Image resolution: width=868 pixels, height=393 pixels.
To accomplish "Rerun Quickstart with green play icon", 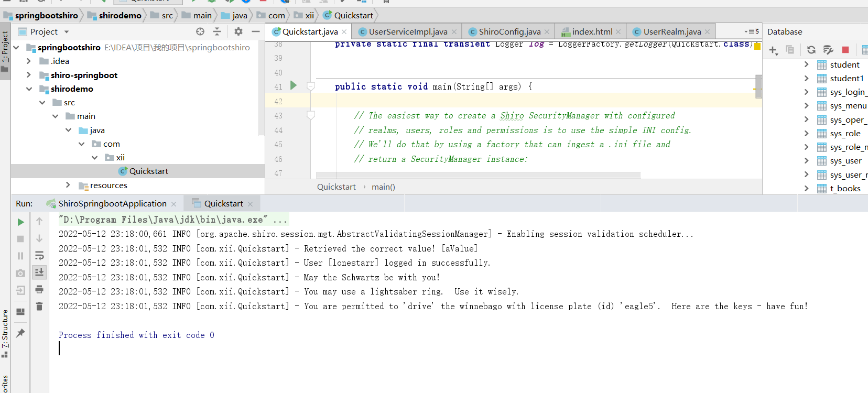I will [x=20, y=222].
